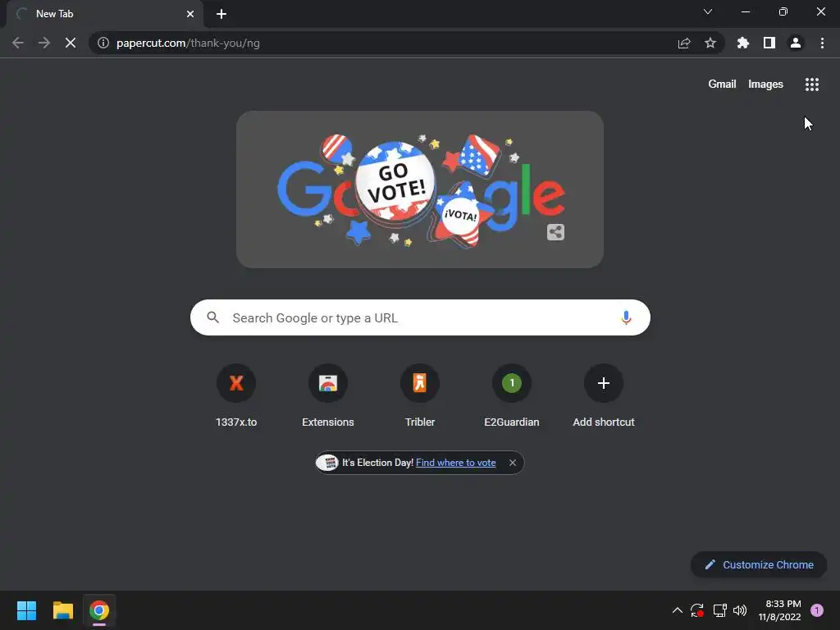
Task: Open the E2Guardian shortcut
Action: pyautogui.click(x=512, y=396)
